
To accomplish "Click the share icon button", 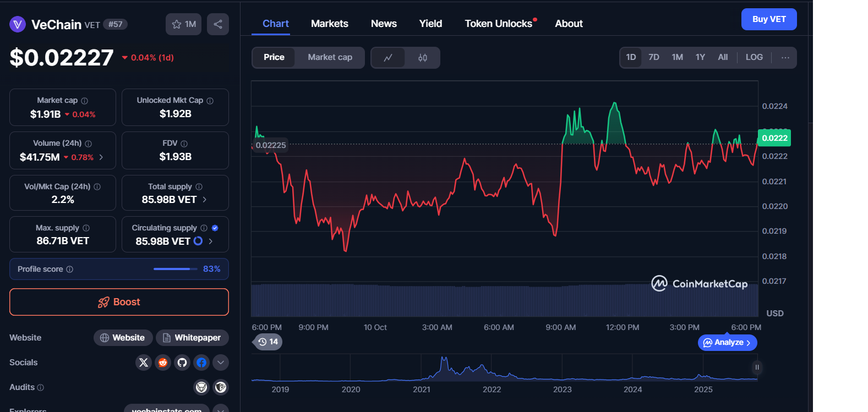I will coord(218,24).
